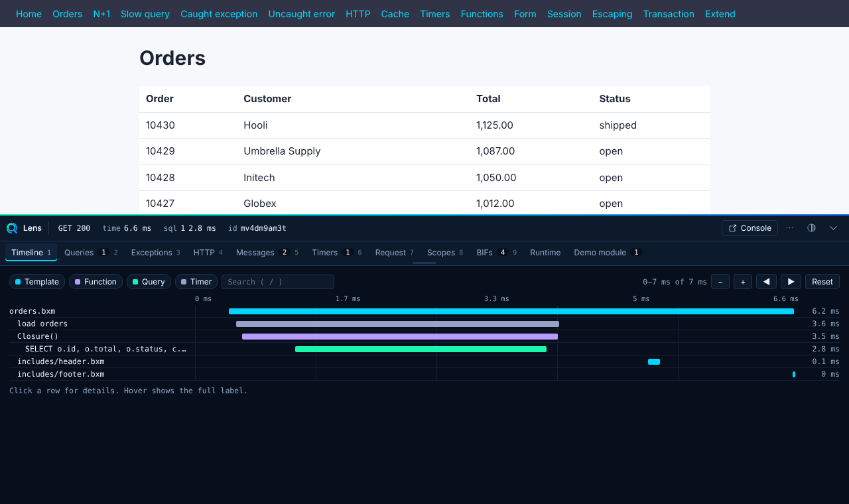Click the Extend nav link
Viewport: 849px width, 504px height.
click(720, 14)
